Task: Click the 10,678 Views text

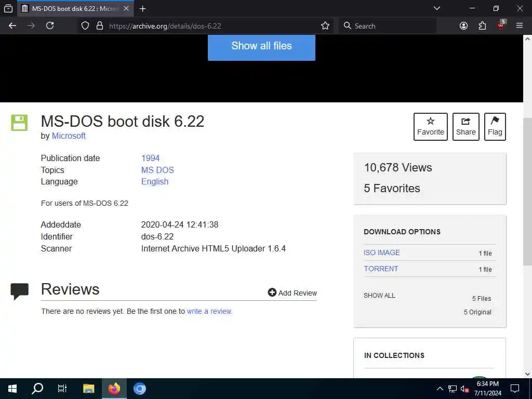Action: pos(397,168)
